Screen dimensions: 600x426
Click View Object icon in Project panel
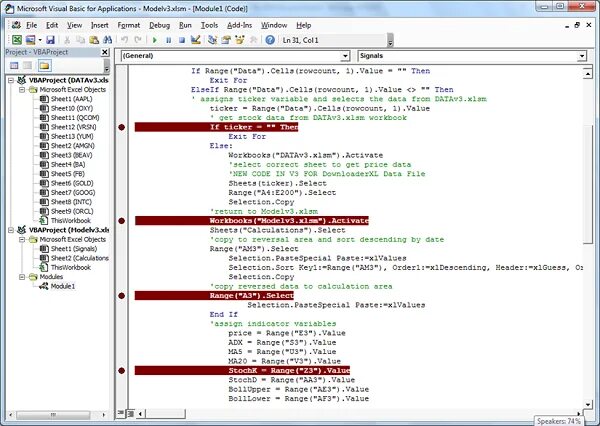pos(28,66)
